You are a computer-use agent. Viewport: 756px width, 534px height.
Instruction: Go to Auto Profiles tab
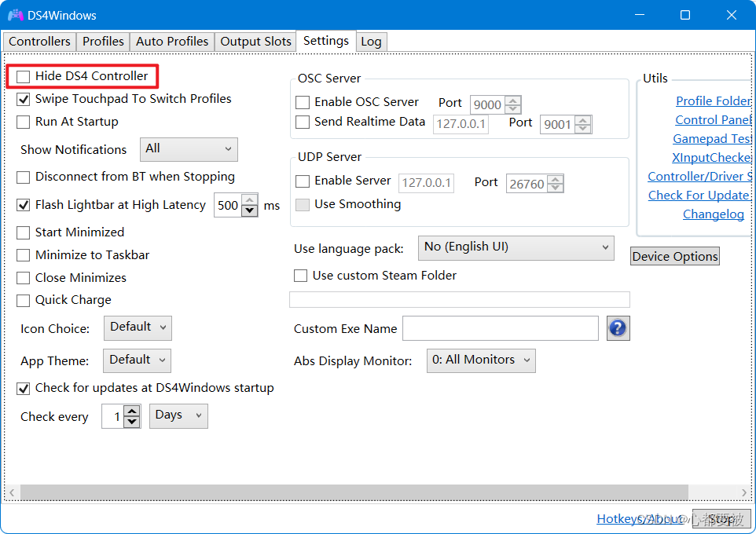click(172, 42)
